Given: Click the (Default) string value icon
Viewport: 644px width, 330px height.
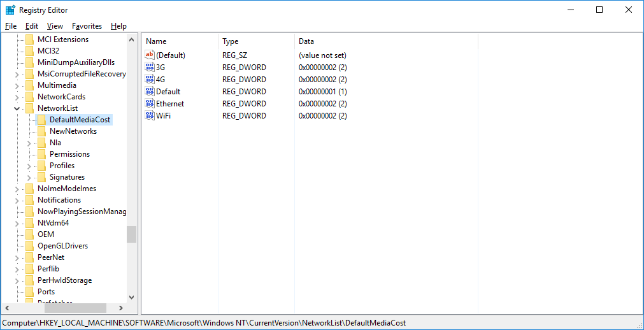Looking at the screenshot, I should coord(150,55).
